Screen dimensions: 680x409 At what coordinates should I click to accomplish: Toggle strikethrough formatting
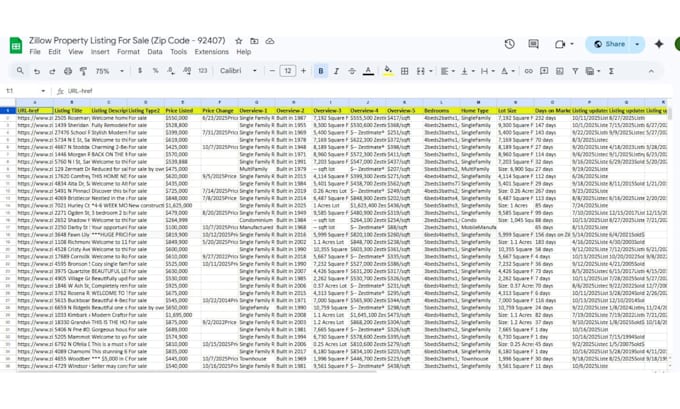[x=352, y=71]
